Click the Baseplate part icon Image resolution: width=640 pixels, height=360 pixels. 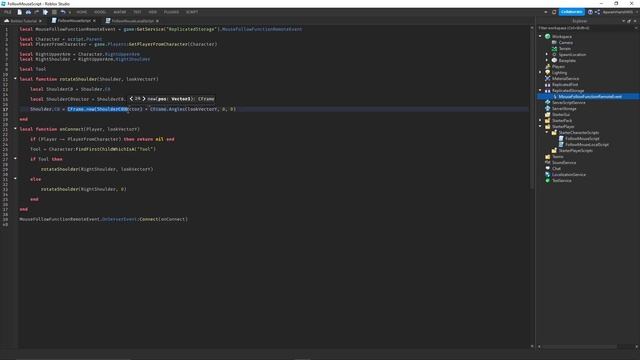(554, 60)
